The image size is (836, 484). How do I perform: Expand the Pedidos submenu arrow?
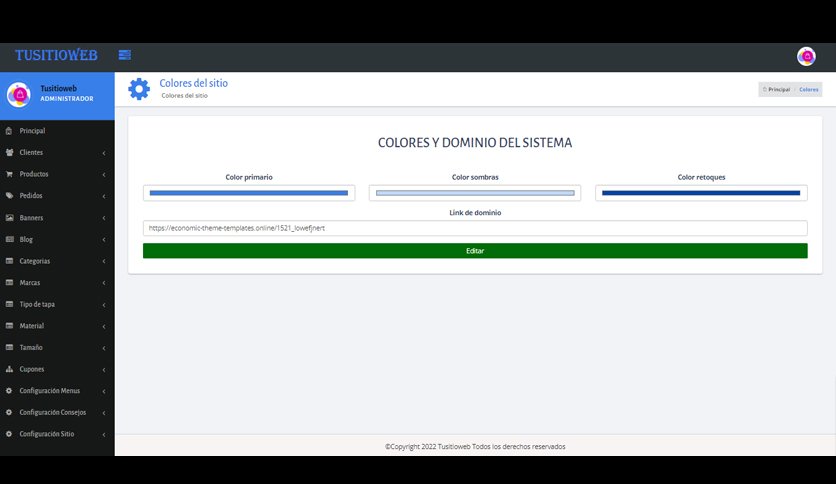point(104,196)
